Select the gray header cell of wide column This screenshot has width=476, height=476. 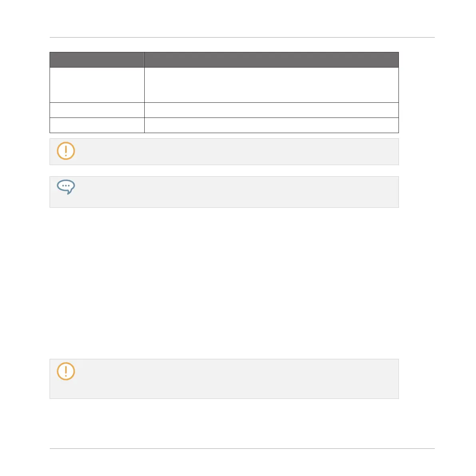pos(271,60)
